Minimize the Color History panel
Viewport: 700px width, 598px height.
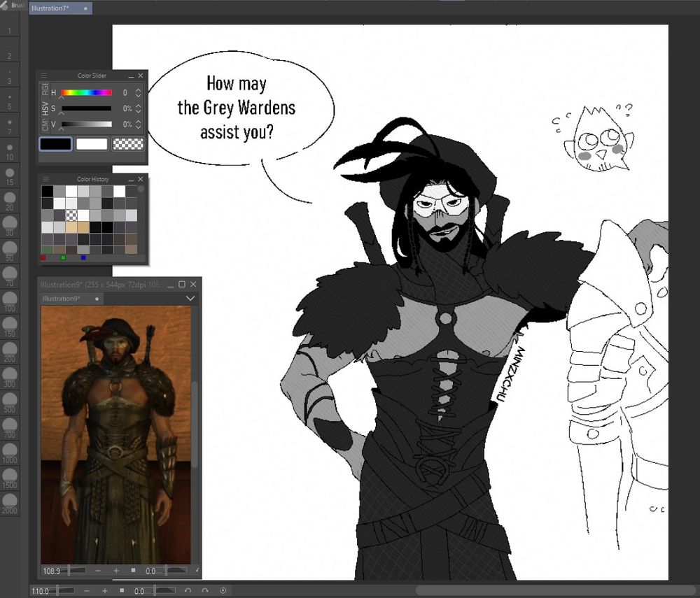130,179
